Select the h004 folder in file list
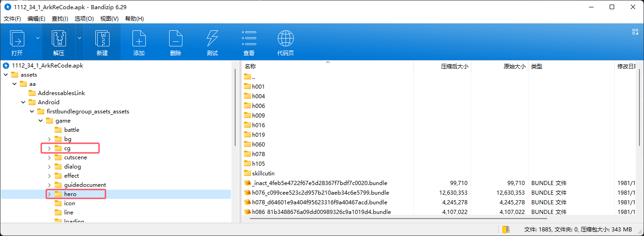The height and width of the screenshot is (236, 644). click(x=254, y=96)
